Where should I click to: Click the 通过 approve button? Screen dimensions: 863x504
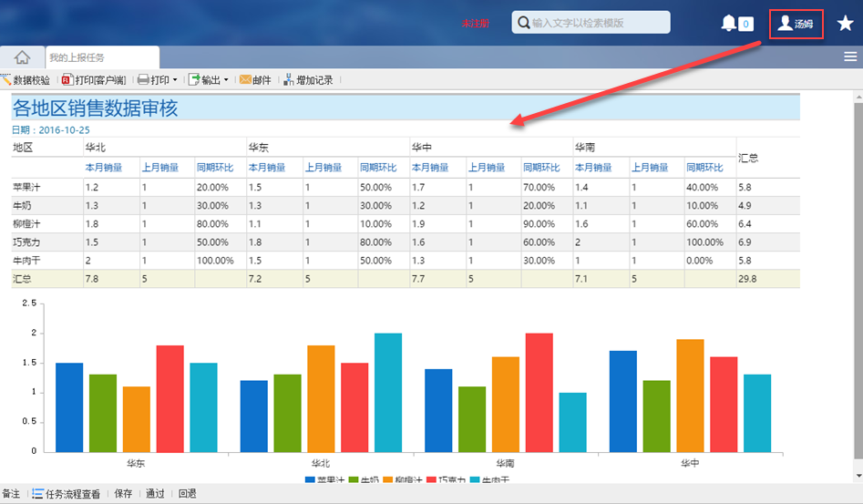[155, 494]
